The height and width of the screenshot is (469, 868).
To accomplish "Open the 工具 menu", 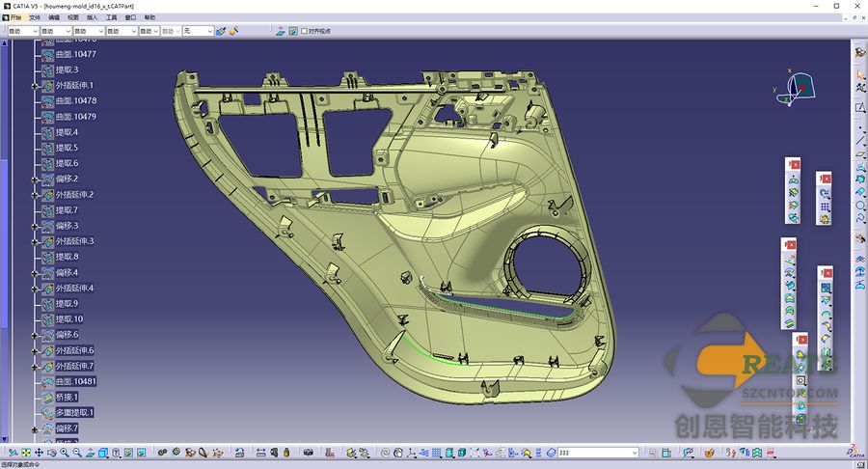I will pyautogui.click(x=111, y=17).
